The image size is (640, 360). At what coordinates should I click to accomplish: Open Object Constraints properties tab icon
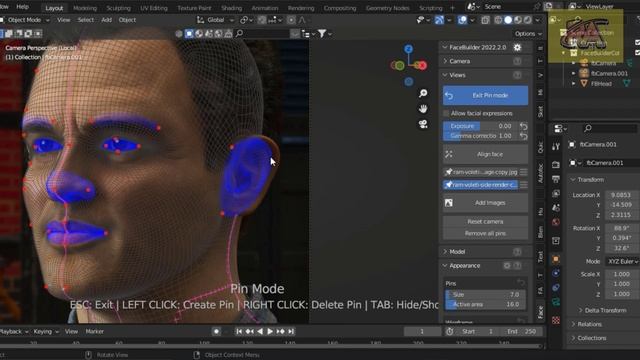[556, 288]
